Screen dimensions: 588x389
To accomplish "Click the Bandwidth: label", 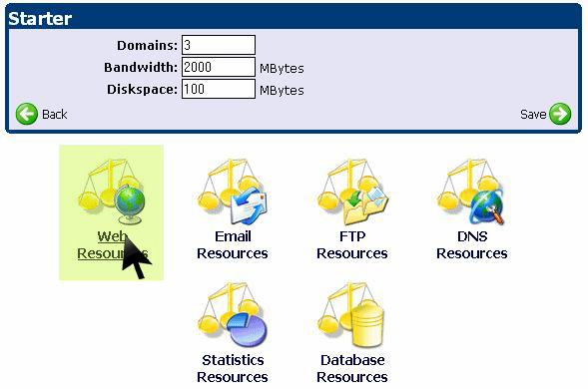I will click(141, 68).
